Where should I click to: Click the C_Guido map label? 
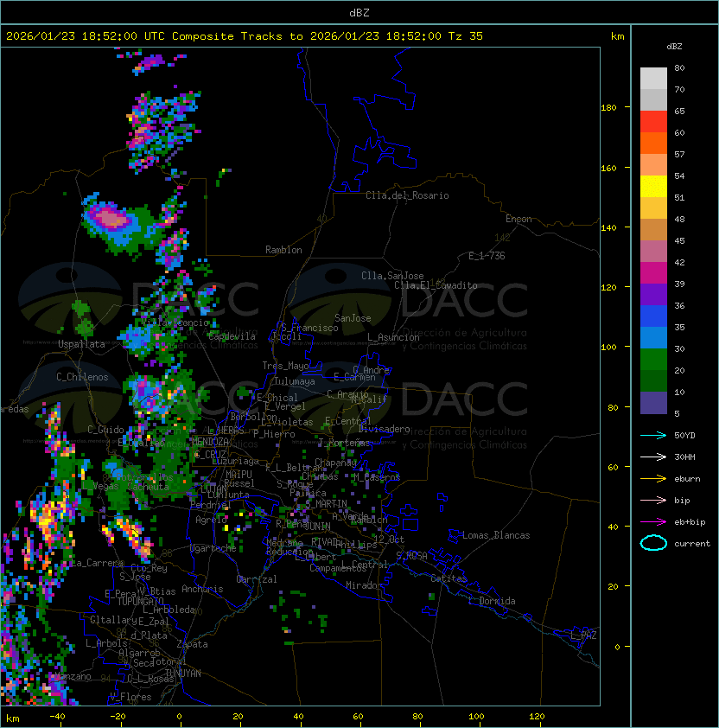105,430
